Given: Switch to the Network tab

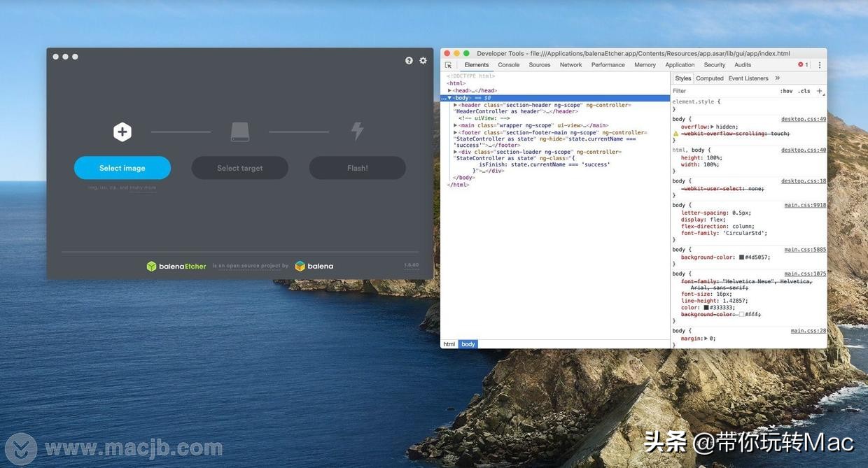Looking at the screenshot, I should (x=570, y=65).
